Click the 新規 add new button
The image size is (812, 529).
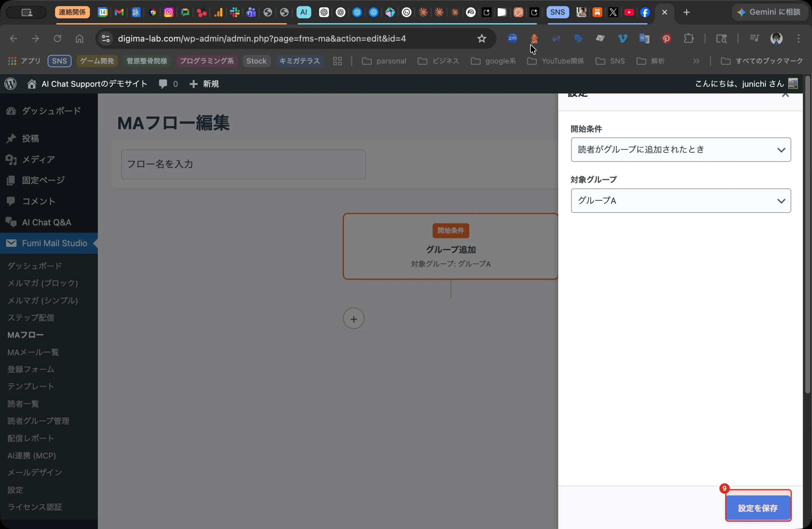click(204, 83)
